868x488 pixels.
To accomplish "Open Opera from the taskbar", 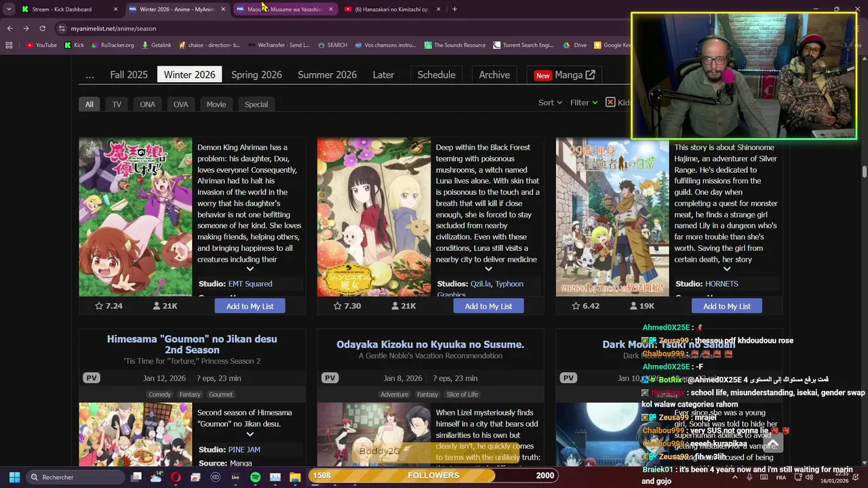I will tap(176, 477).
